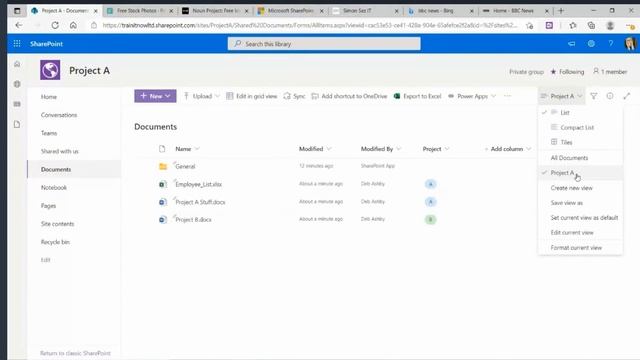Open Project B.docx file

click(x=193, y=220)
